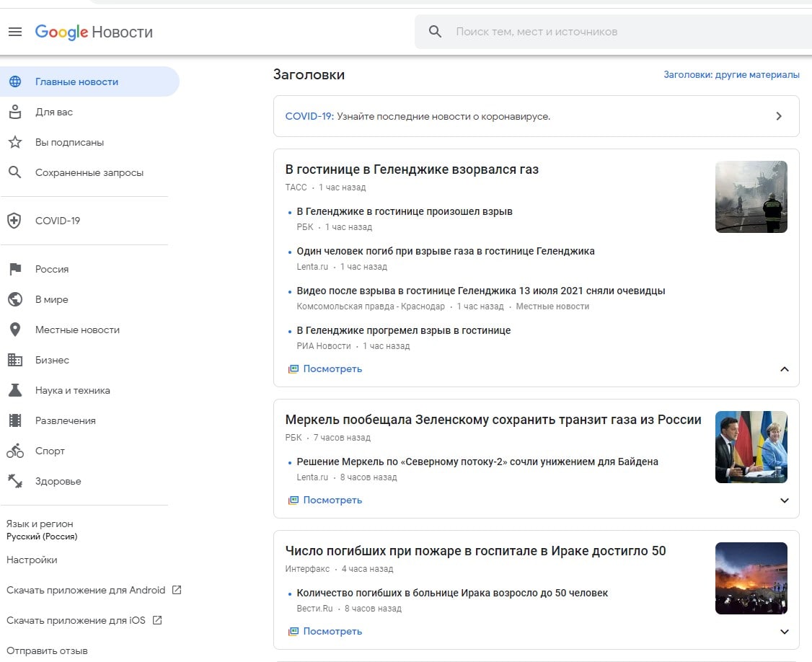Click the magnifier icon beside Сохраненные запросы

click(x=15, y=172)
